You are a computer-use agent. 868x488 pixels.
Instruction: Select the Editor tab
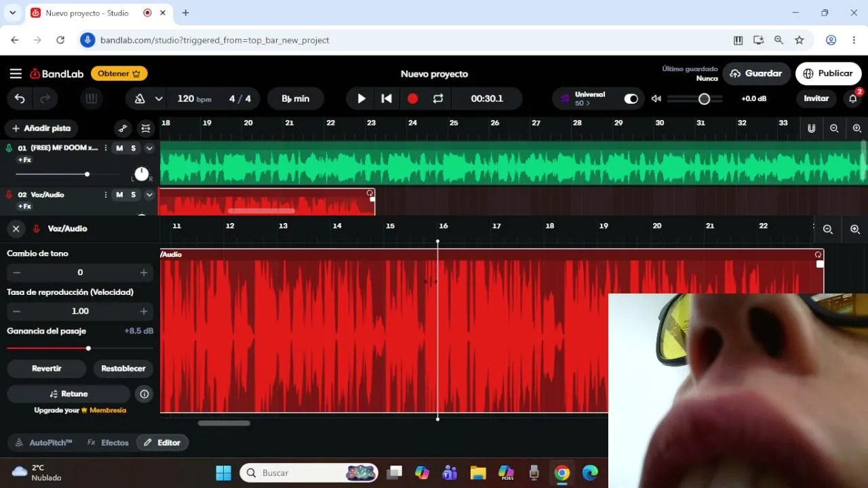point(163,443)
